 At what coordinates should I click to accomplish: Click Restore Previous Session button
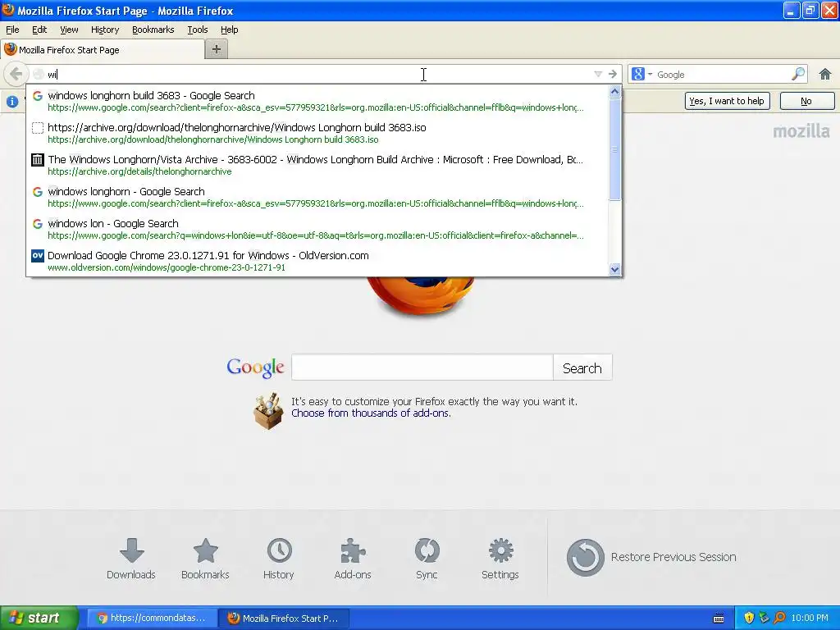[651, 557]
